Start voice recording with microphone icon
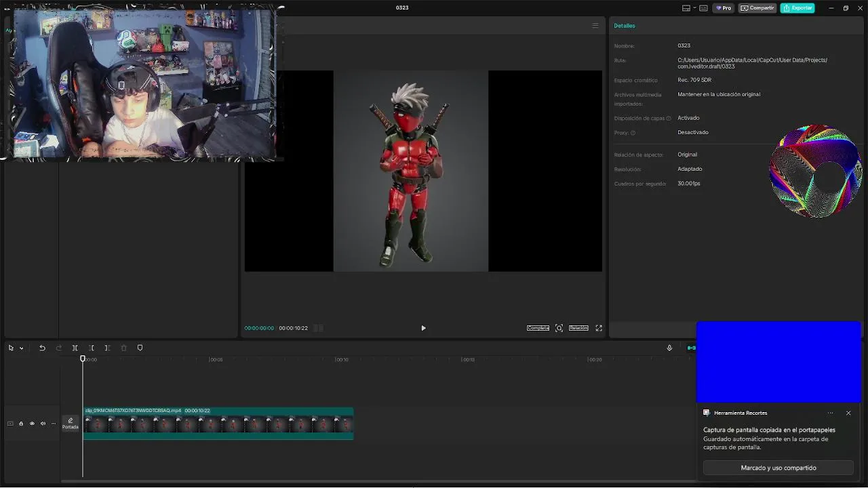The height and width of the screenshot is (488, 868). 669,348
